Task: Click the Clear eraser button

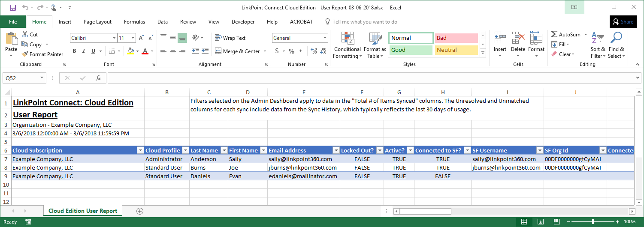Action: coord(562,54)
